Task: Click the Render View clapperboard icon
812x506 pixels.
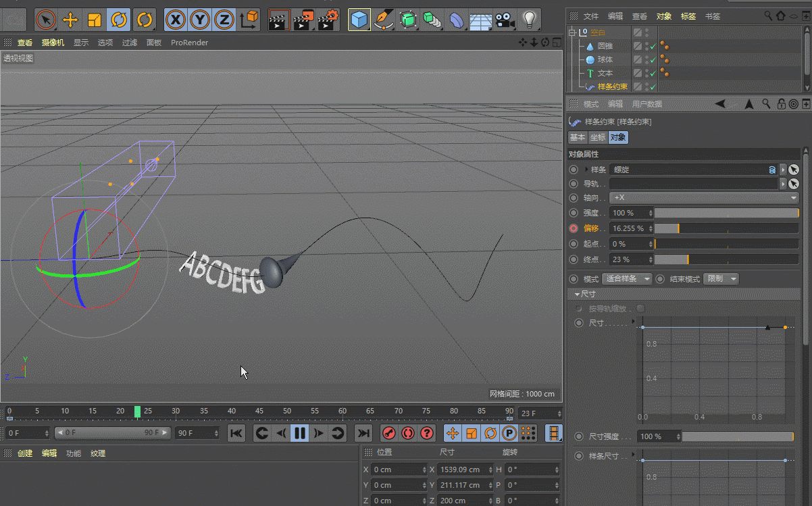Action: [279, 20]
